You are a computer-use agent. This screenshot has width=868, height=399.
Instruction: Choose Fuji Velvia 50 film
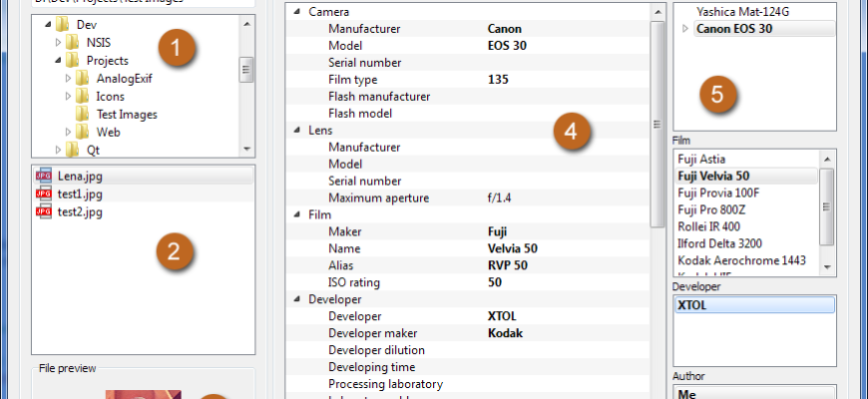coord(713,176)
